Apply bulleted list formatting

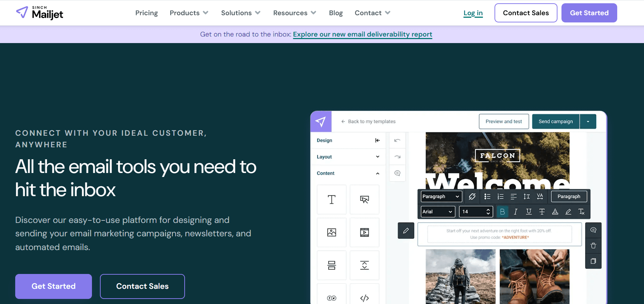point(487,197)
